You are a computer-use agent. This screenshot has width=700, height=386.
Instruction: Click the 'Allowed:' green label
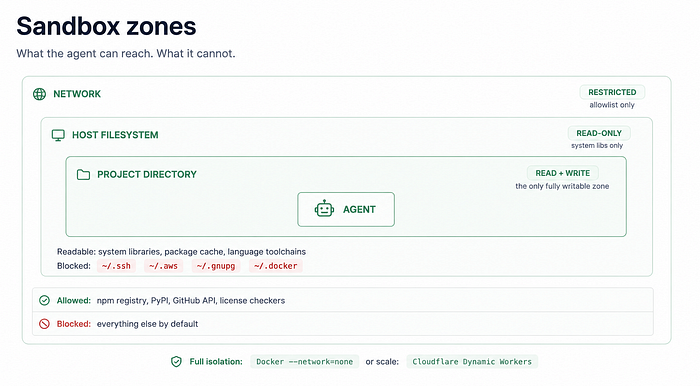click(74, 301)
